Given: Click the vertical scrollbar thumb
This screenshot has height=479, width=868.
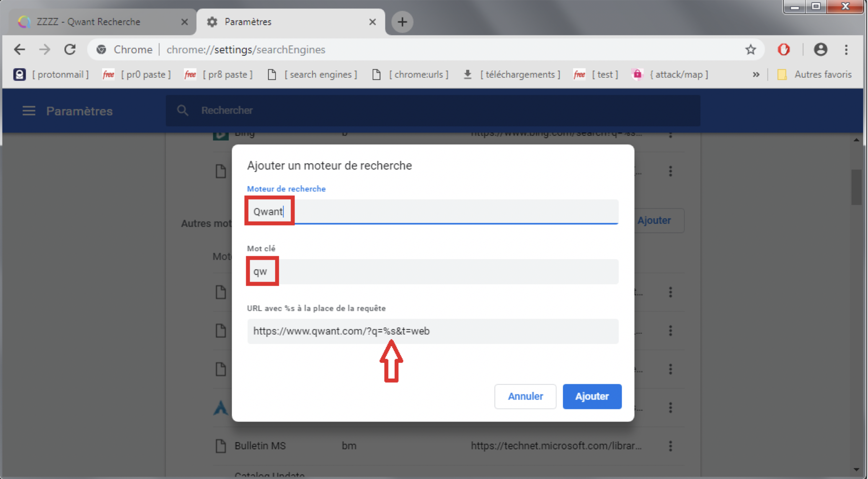Looking at the screenshot, I should (856, 187).
